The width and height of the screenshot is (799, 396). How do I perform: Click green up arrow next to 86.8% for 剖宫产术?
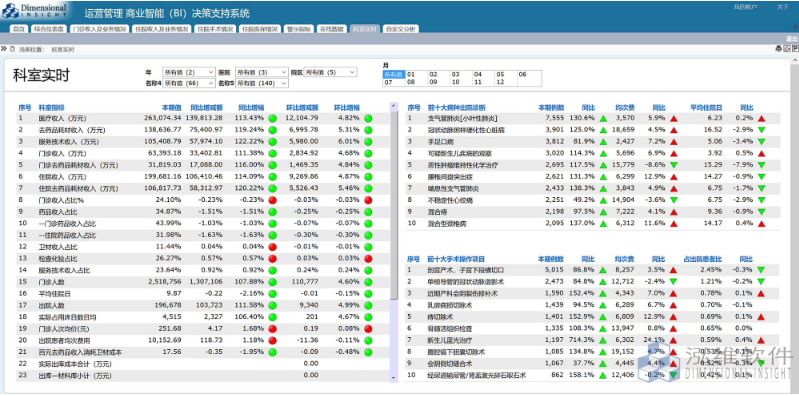603,270
